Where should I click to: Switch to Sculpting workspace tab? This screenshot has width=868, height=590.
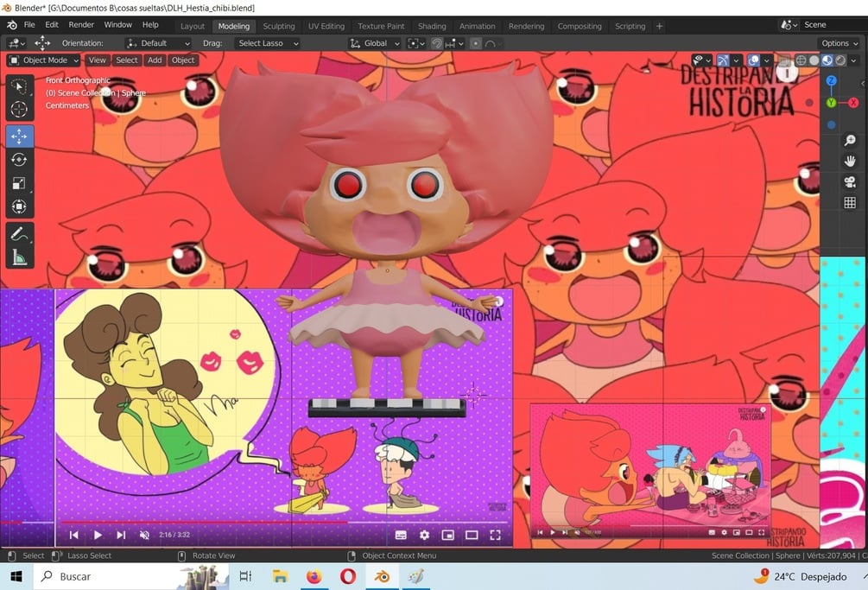pyautogui.click(x=278, y=26)
